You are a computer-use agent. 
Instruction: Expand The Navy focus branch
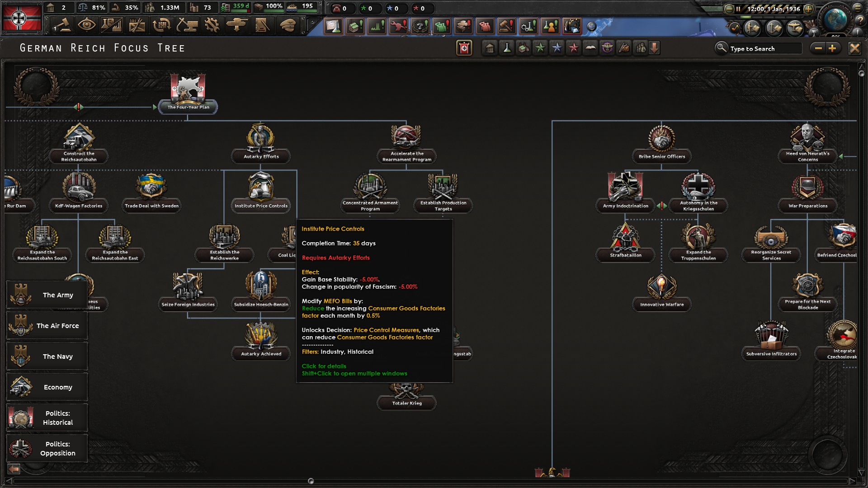[47, 356]
